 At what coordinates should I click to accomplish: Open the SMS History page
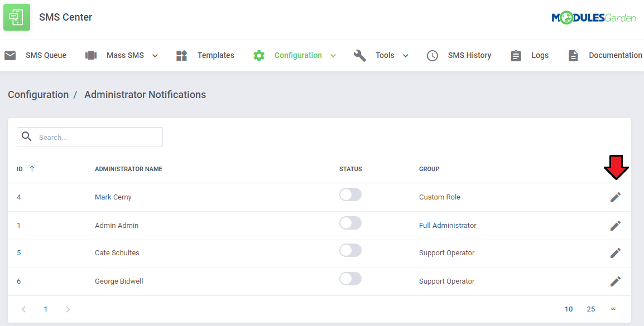469,55
